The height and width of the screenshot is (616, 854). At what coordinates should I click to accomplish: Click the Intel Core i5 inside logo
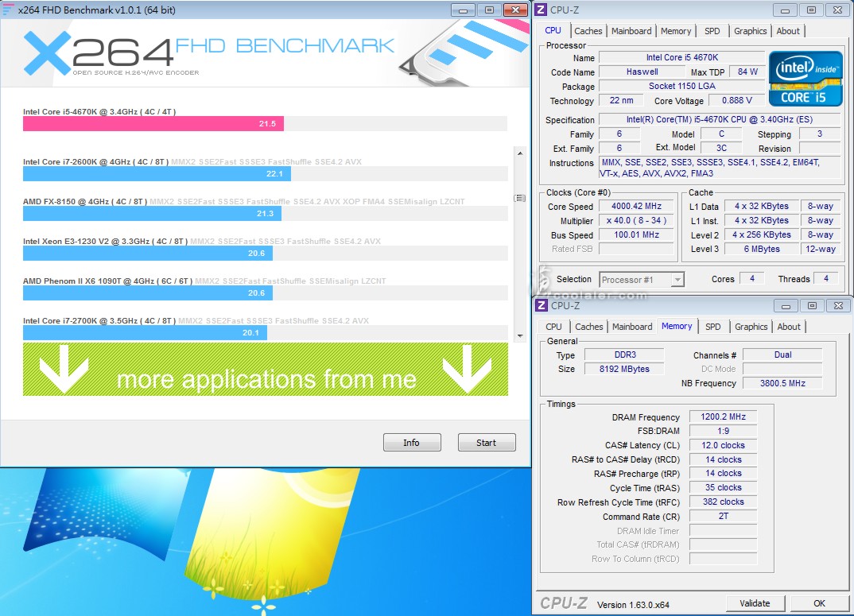tap(805, 79)
